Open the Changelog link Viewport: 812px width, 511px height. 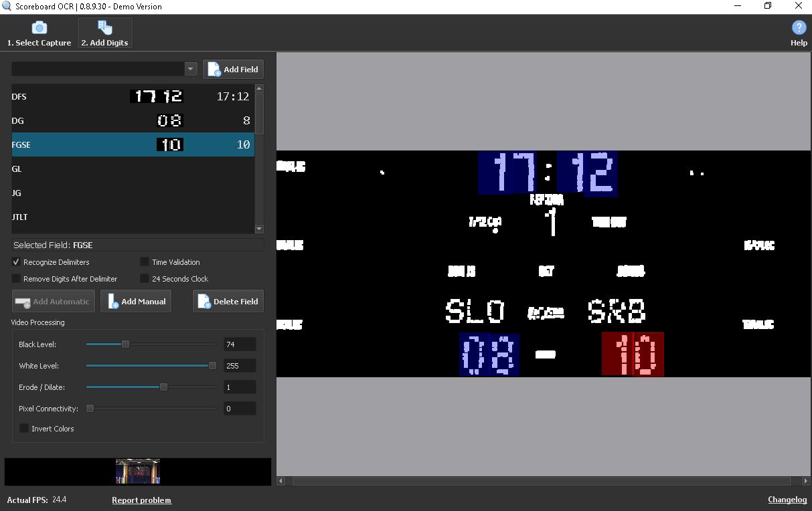click(x=787, y=500)
